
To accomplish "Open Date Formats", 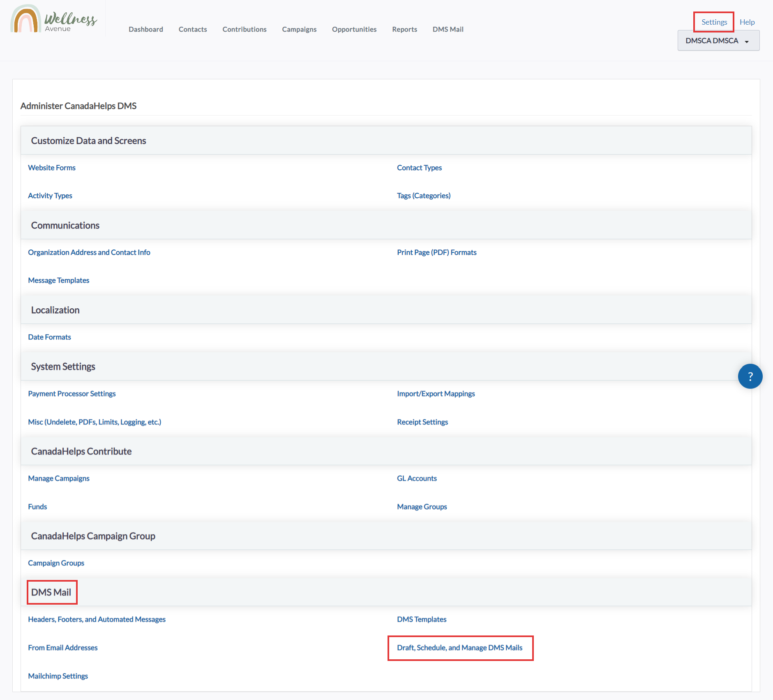I will point(49,337).
